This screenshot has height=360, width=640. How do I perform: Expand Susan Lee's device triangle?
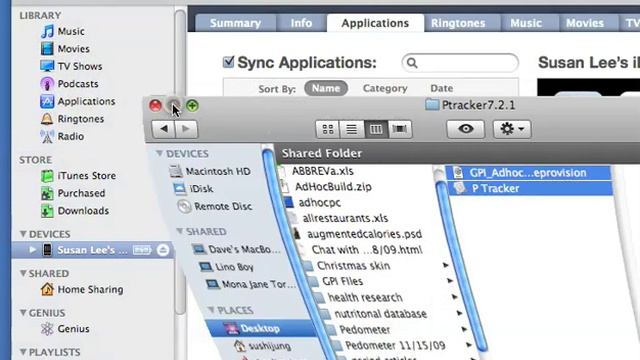33,250
